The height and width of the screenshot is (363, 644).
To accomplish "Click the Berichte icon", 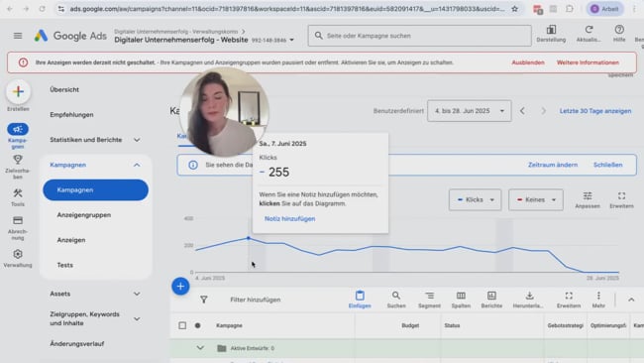I will [x=491, y=296].
